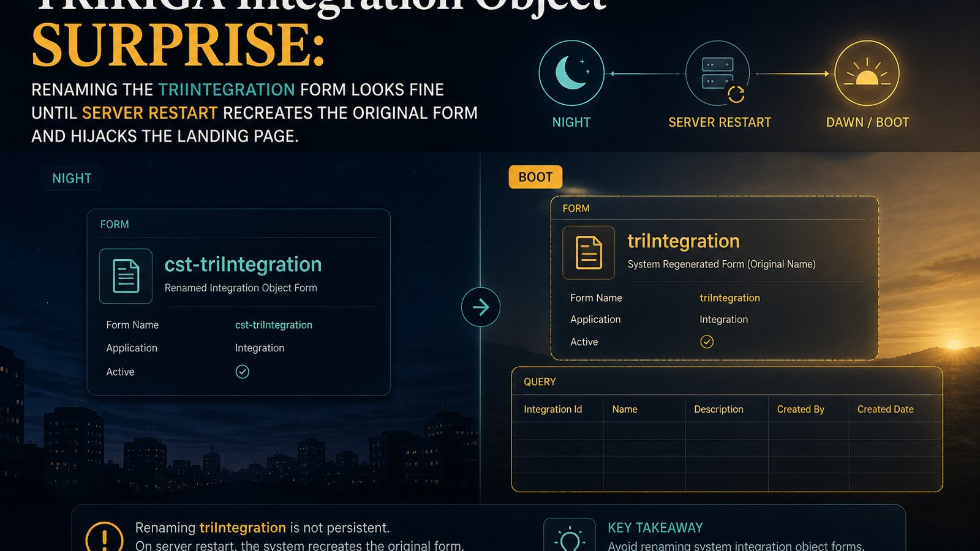Click the FORM label in boot card
Screen dimensions: 980x551
coord(576,208)
